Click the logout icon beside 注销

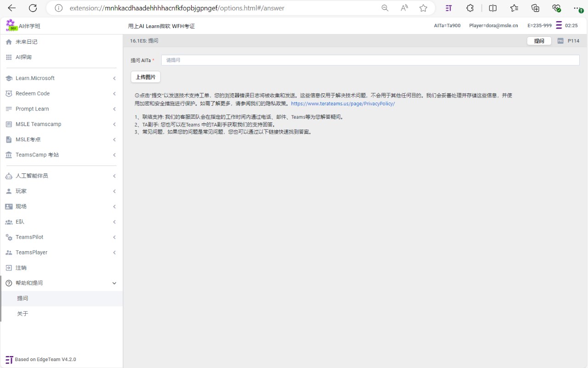click(x=9, y=268)
